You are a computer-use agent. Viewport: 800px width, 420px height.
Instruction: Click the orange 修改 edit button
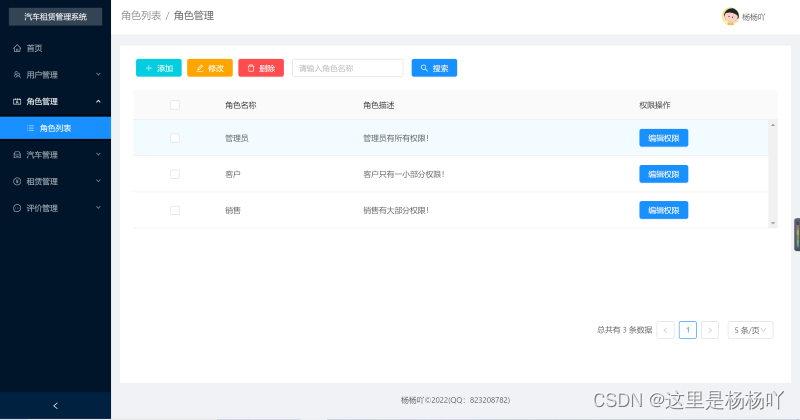click(210, 68)
